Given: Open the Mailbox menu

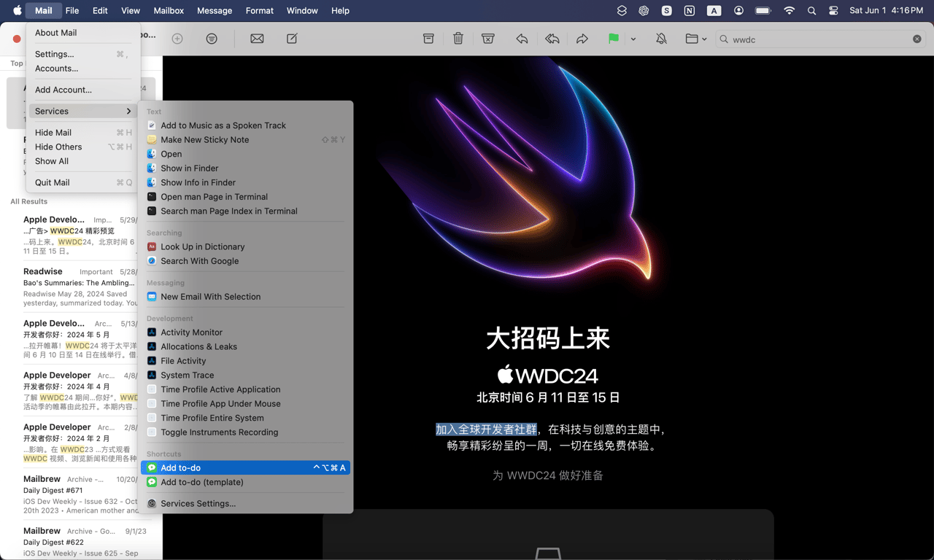Looking at the screenshot, I should (169, 10).
